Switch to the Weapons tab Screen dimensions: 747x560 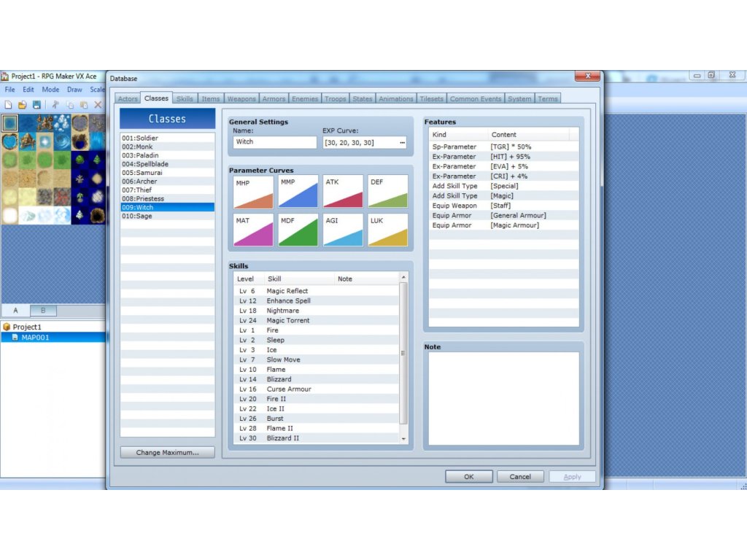[x=241, y=98]
